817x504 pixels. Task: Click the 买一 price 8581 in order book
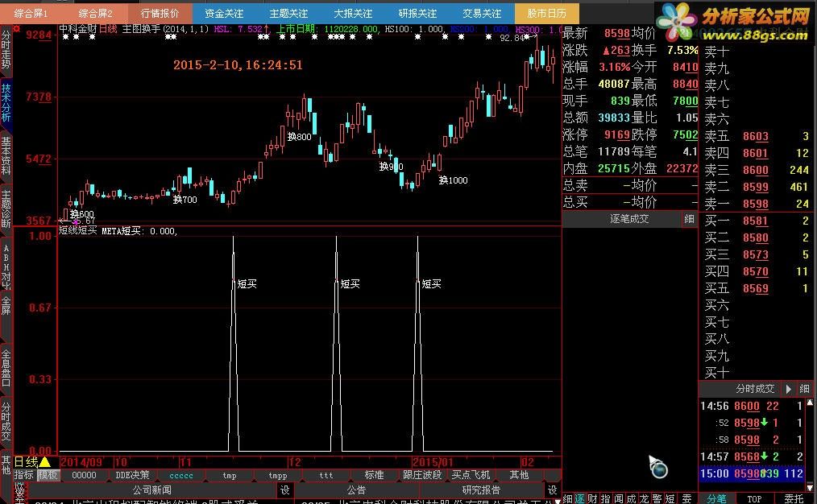tap(756, 221)
